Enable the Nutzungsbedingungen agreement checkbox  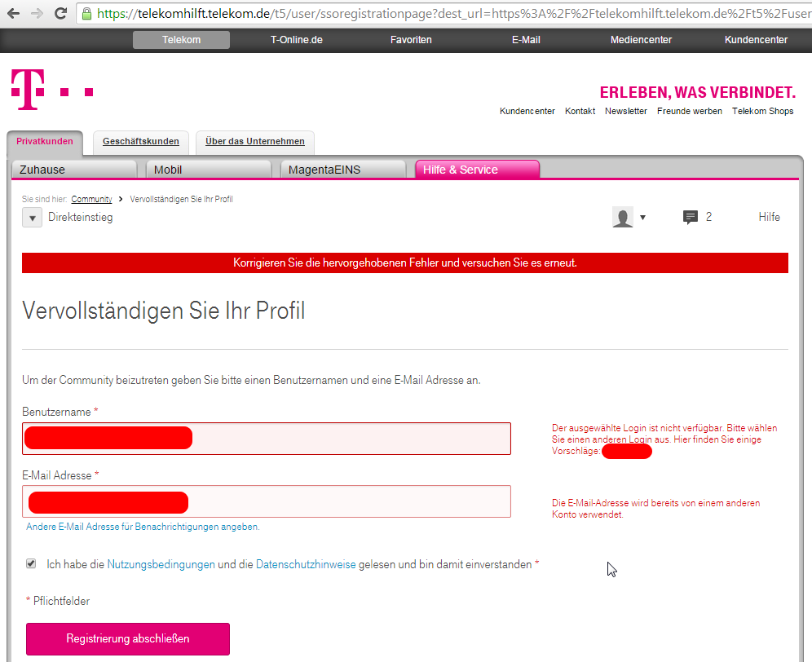(x=30, y=563)
